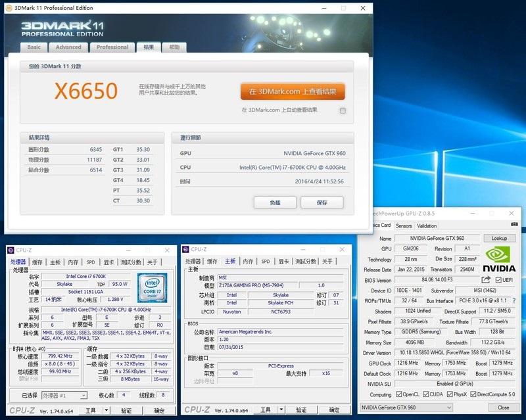Click the NVIDIA logo in GPU-Z
Screen dimensions: 526x420
tap(499, 259)
